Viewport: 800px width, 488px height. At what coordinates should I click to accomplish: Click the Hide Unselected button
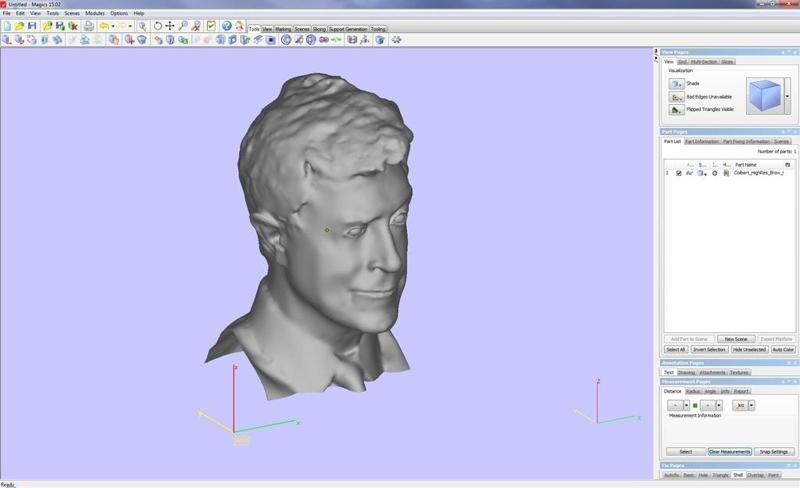pos(749,350)
